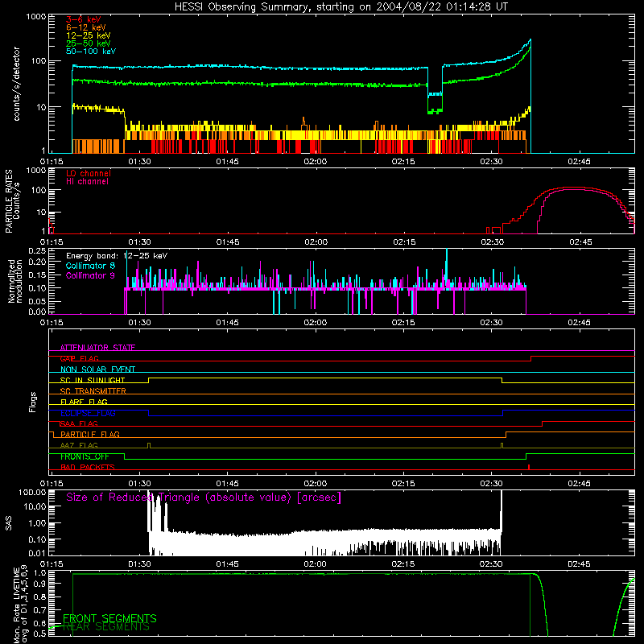Click the 02:45 tick label under the particle rates panel
Viewport: 644px width, 644px height.
[x=580, y=242]
